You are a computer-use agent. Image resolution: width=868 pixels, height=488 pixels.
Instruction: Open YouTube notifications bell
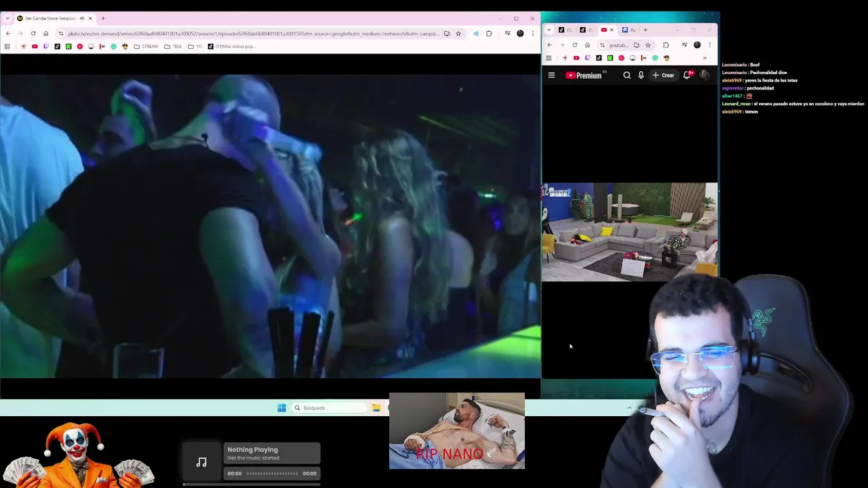click(687, 75)
